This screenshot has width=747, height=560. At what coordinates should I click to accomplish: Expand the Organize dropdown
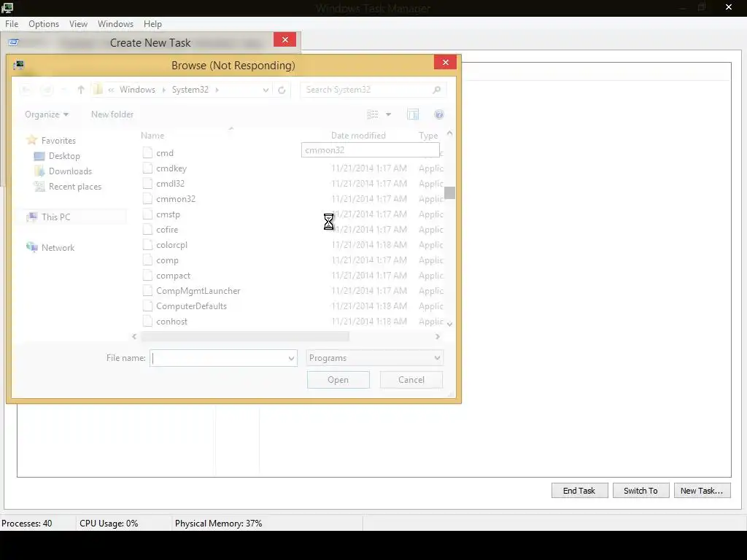tap(46, 114)
